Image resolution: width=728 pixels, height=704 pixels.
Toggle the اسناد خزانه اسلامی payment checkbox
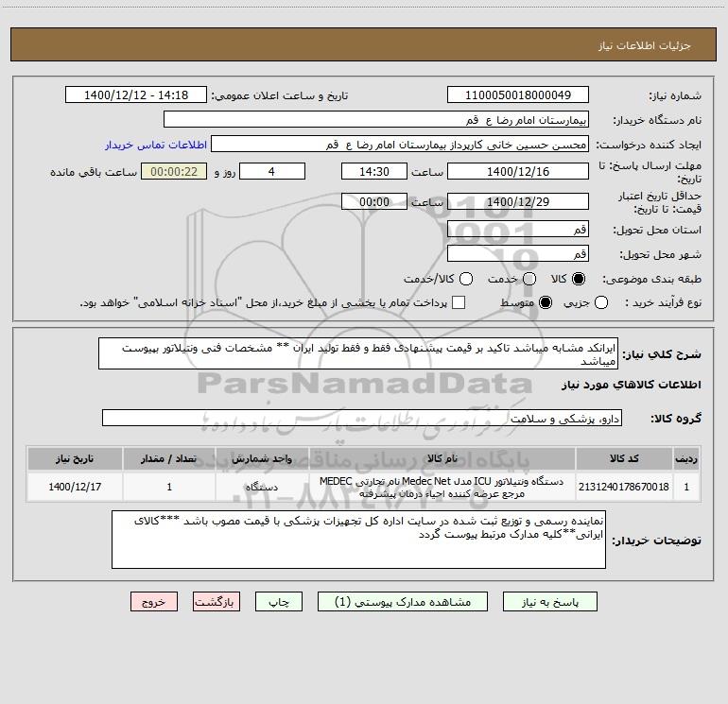(459, 302)
